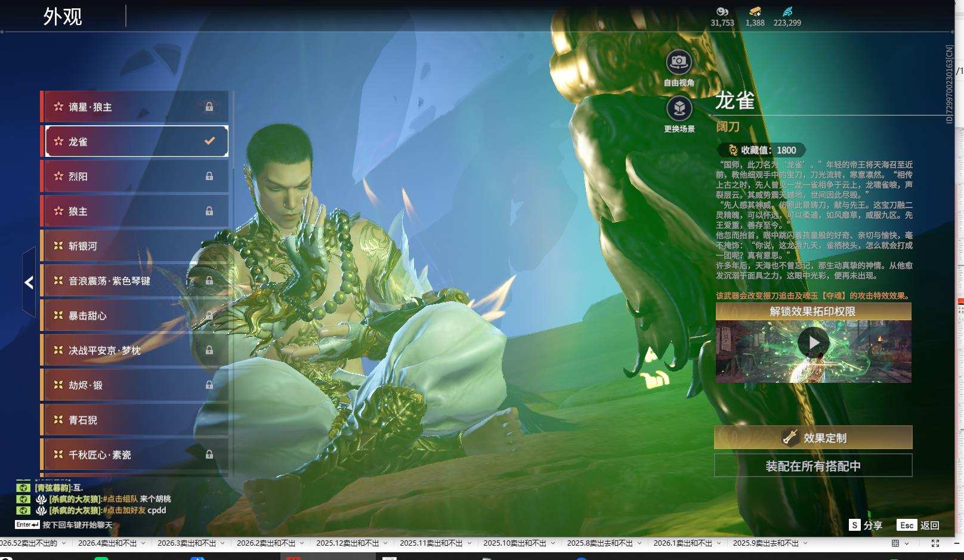Open dropdown arrow of 2025.10卖出和不出 tab
The width and height of the screenshot is (964, 560).
pyautogui.click(x=552, y=543)
